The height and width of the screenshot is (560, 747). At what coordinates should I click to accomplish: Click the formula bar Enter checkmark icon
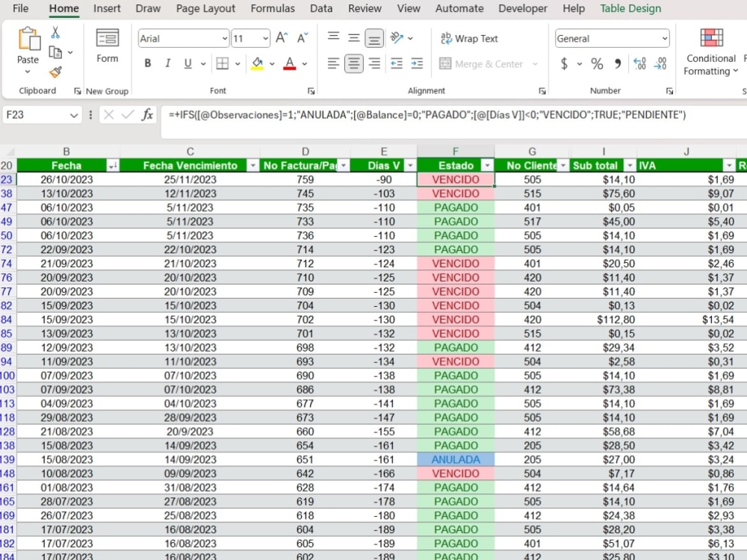tap(128, 115)
